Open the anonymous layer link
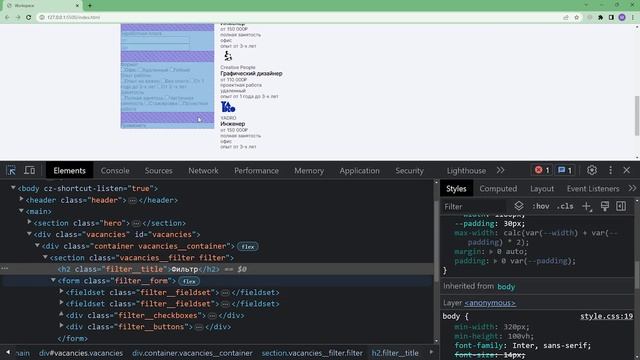The height and width of the screenshot is (360, 640). pos(490,303)
